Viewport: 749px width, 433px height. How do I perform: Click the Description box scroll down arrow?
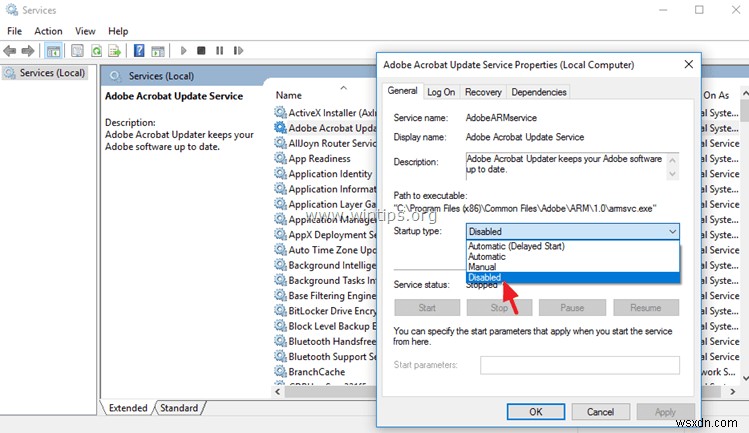pos(673,174)
